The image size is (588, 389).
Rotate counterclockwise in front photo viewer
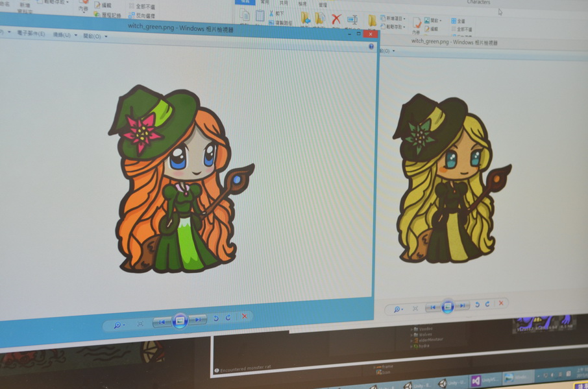[217, 318]
